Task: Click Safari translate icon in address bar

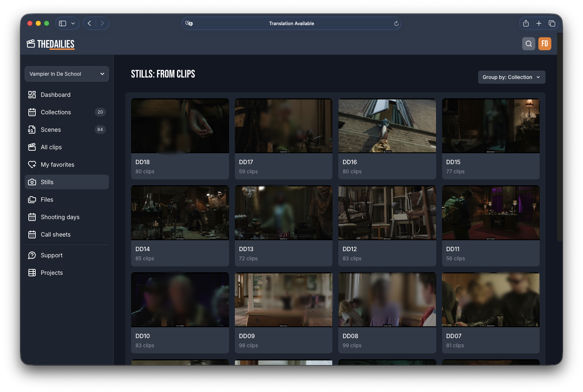Action: coord(189,23)
